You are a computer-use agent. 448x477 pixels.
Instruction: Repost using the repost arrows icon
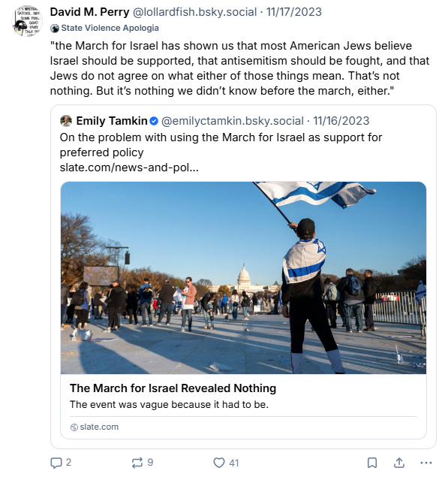click(137, 463)
